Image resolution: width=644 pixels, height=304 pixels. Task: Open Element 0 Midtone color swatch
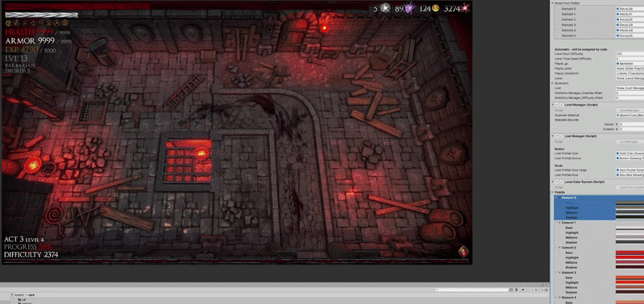pyautogui.click(x=630, y=212)
